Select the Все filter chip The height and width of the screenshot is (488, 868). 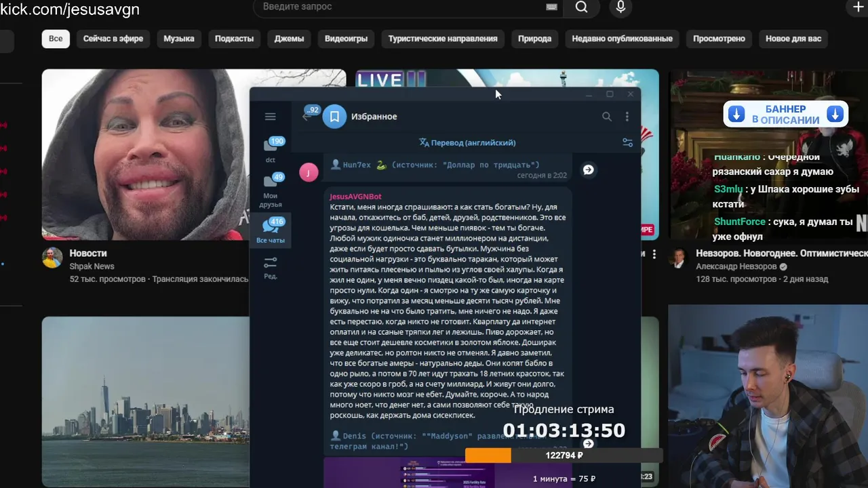tap(56, 39)
